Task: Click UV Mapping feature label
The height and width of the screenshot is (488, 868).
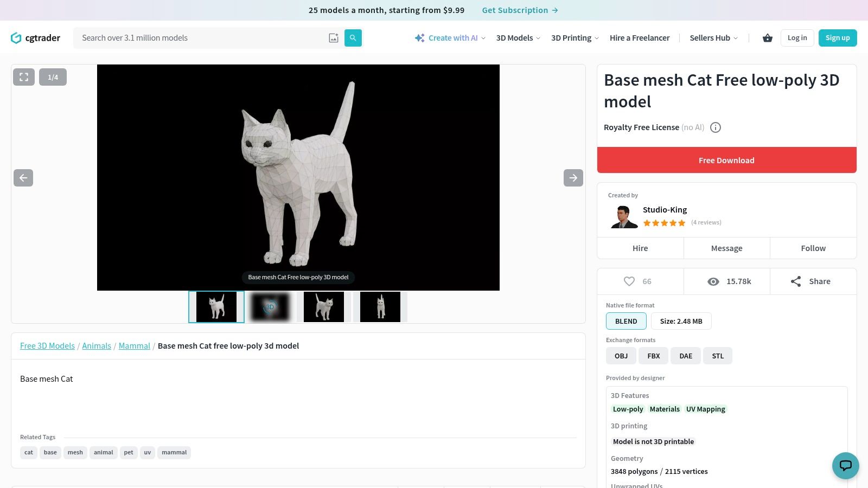Action: [x=706, y=409]
